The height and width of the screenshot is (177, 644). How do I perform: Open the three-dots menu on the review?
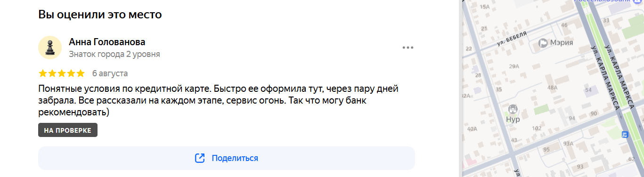[x=408, y=48]
